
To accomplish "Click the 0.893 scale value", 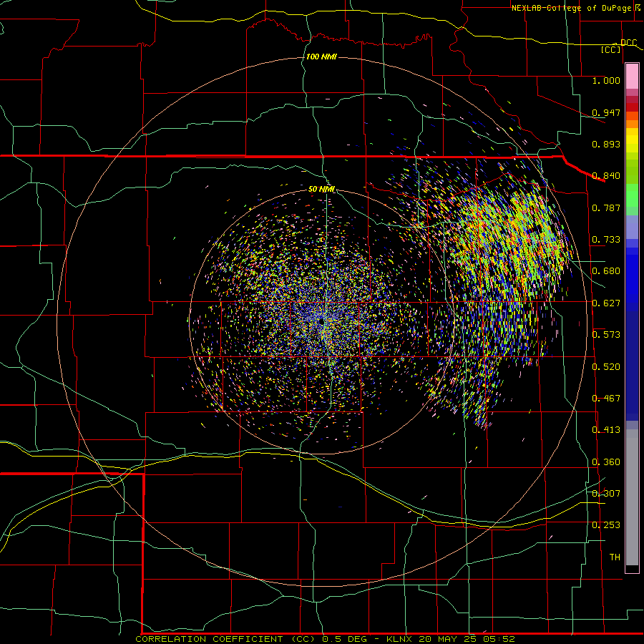I will click(x=606, y=144).
